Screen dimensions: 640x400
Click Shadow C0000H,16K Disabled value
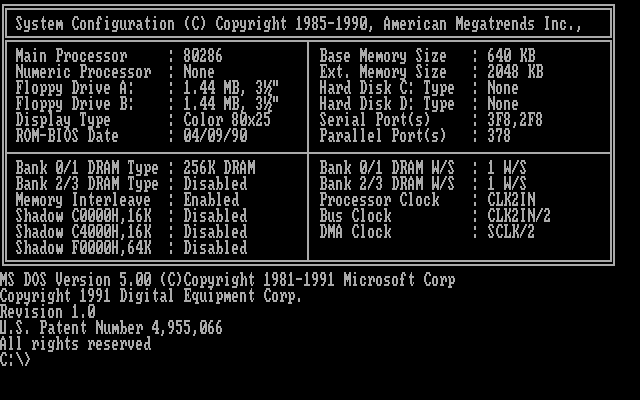(x=215, y=216)
